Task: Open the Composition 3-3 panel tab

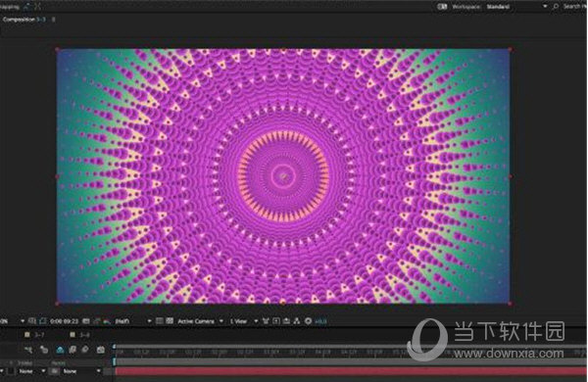Action: pos(24,20)
